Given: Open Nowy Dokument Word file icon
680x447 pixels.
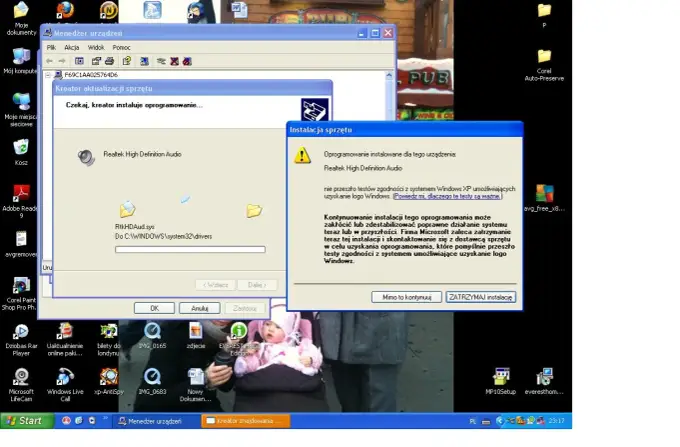Looking at the screenshot, I should (195, 385).
